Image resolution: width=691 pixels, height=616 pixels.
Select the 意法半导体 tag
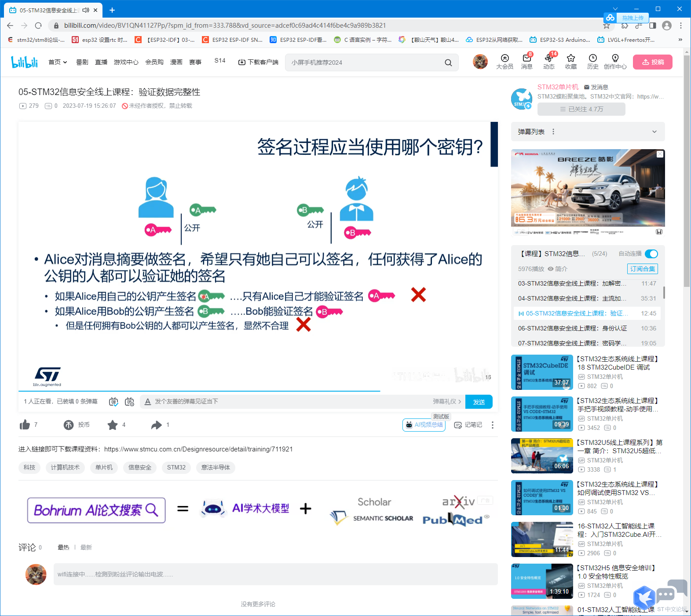[x=216, y=467]
